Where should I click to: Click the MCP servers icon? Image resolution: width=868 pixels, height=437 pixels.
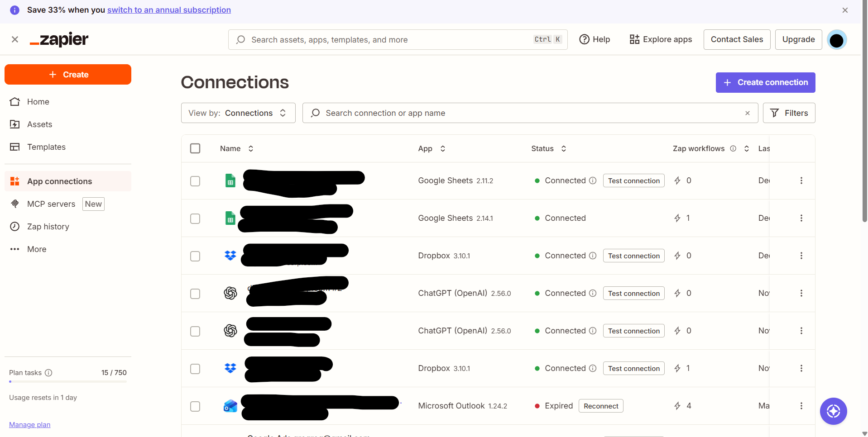pyautogui.click(x=15, y=204)
